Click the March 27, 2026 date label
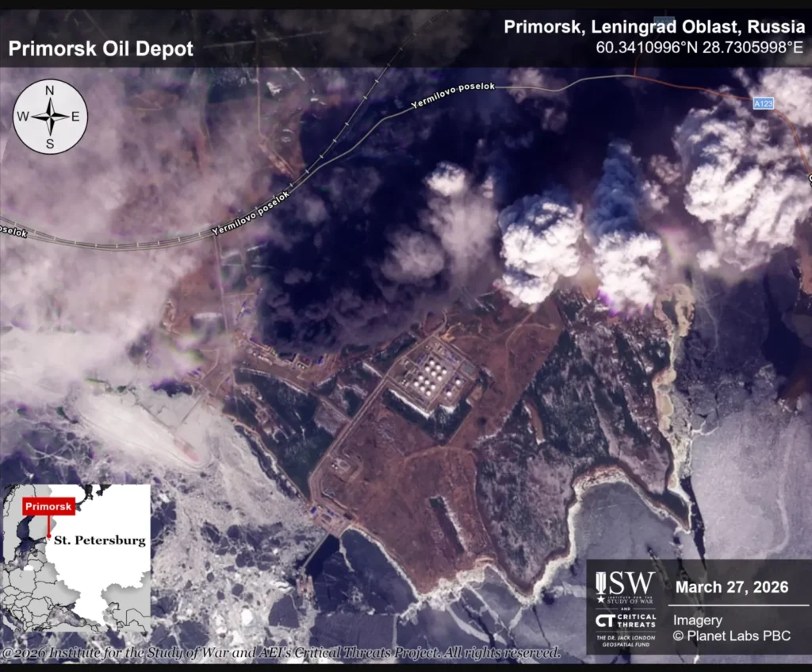 (731, 587)
